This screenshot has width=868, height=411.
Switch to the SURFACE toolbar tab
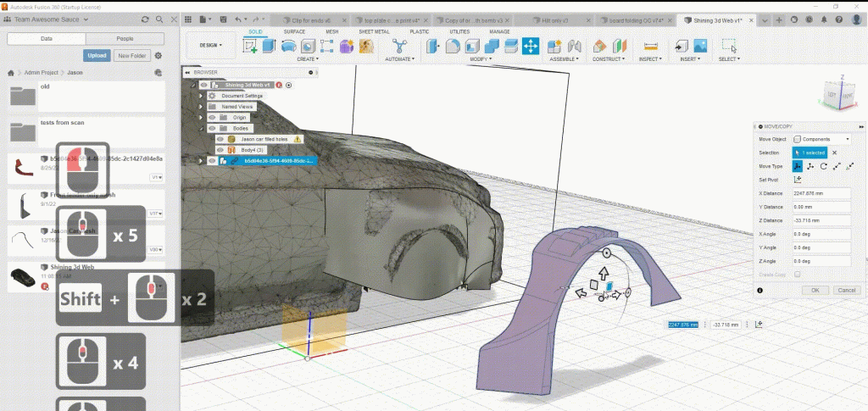tap(294, 31)
